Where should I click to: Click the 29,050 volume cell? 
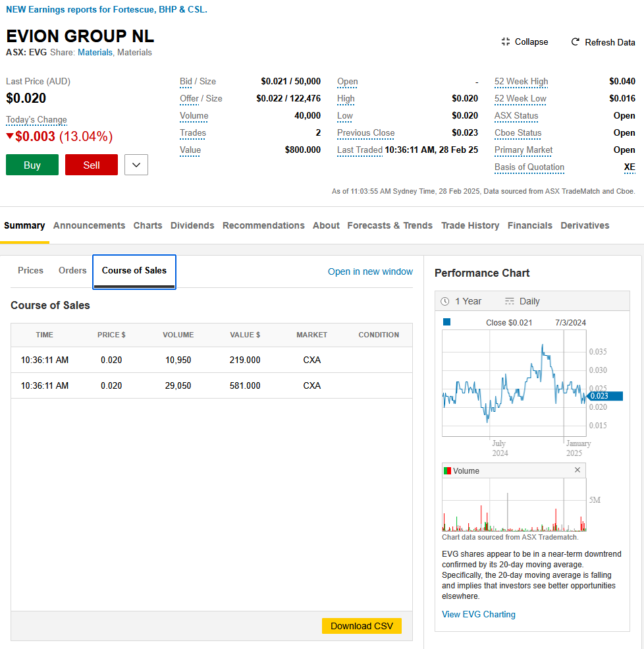point(178,385)
